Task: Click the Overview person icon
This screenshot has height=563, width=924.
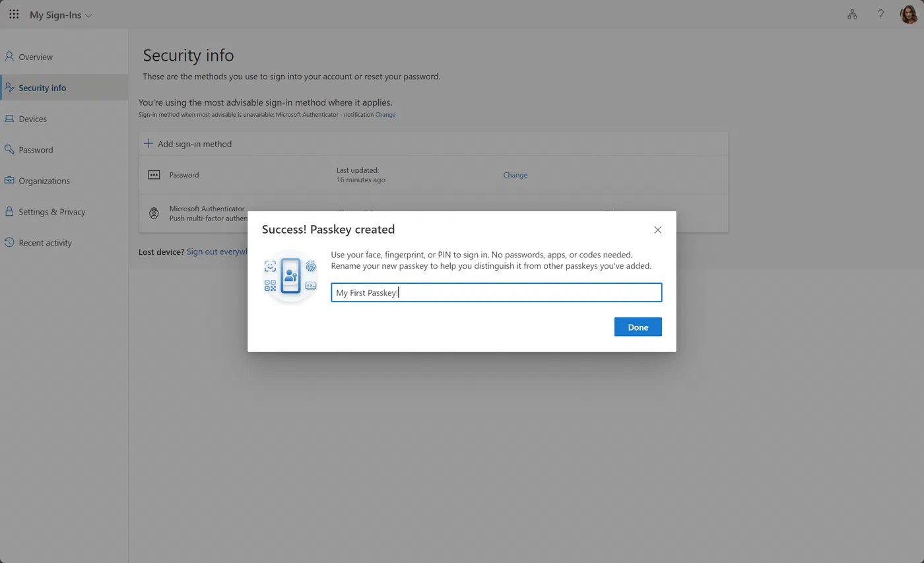Action: [x=9, y=57]
